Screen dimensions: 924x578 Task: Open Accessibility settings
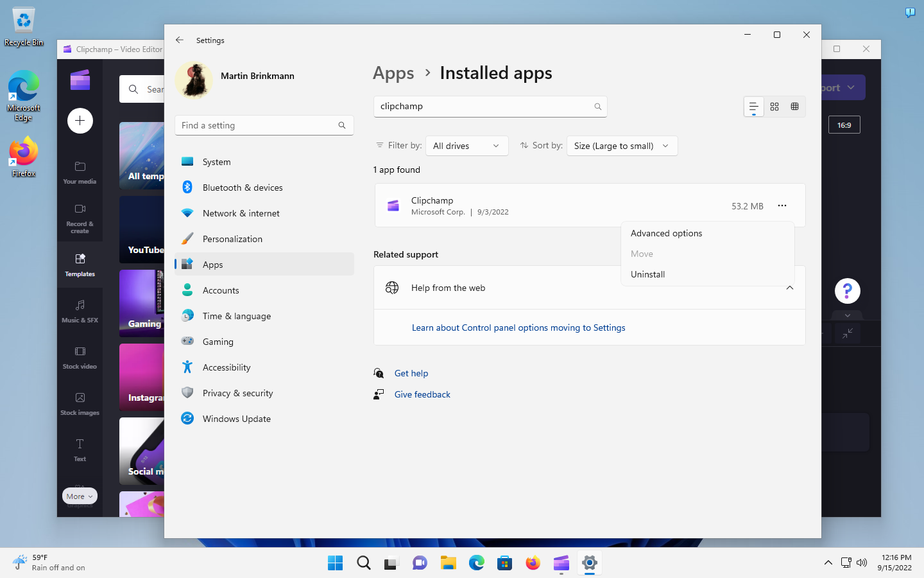point(264,367)
